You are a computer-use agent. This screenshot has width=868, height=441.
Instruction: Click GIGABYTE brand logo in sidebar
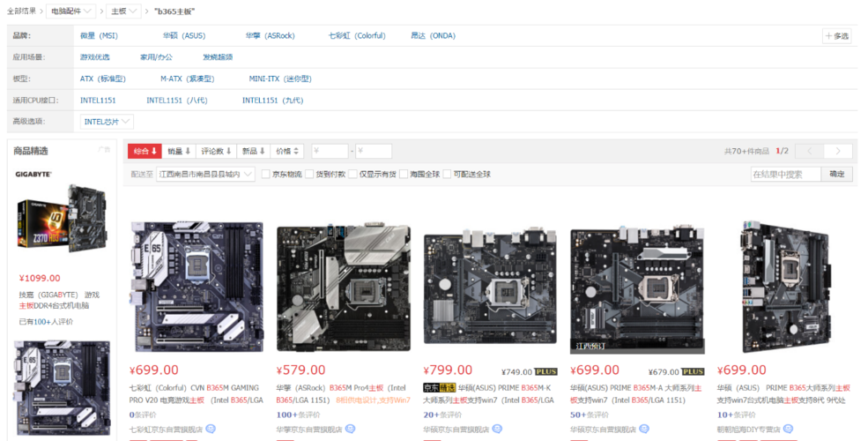[x=33, y=174]
